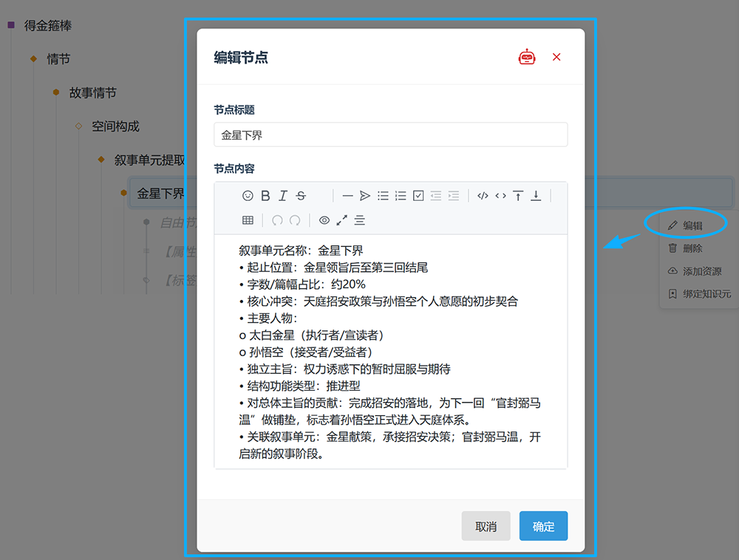The image size is (739, 560).
Task: Confirm with the 确定 button
Action: coord(543,526)
